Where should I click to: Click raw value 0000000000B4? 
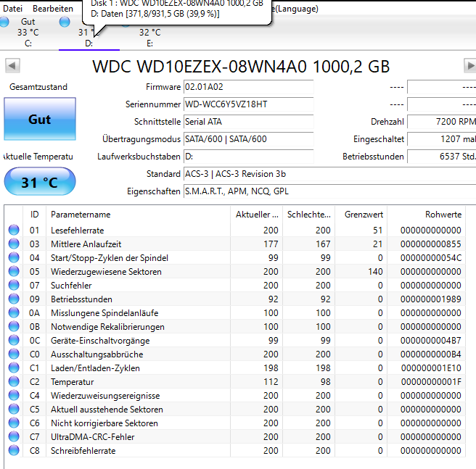click(x=431, y=354)
